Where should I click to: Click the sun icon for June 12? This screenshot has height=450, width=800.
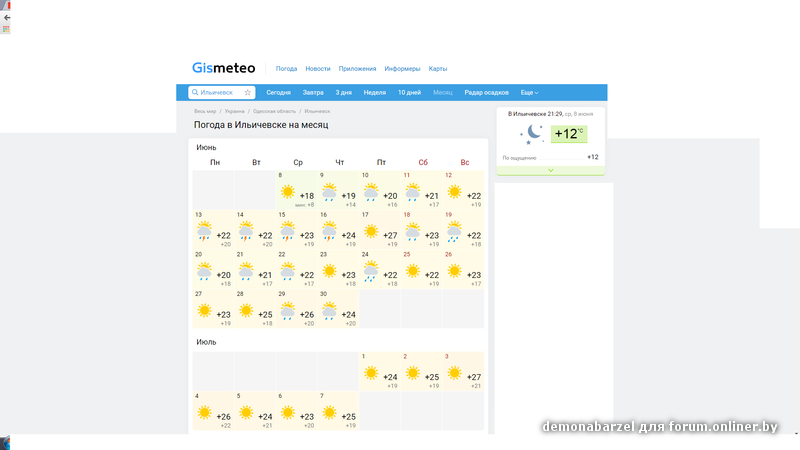click(455, 192)
